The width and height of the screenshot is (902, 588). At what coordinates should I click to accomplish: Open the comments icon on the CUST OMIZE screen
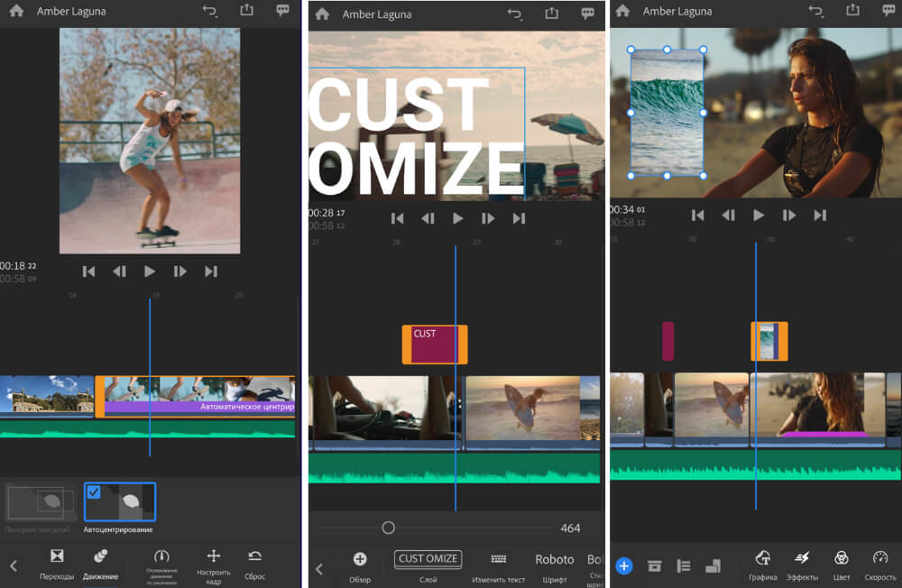click(x=587, y=14)
